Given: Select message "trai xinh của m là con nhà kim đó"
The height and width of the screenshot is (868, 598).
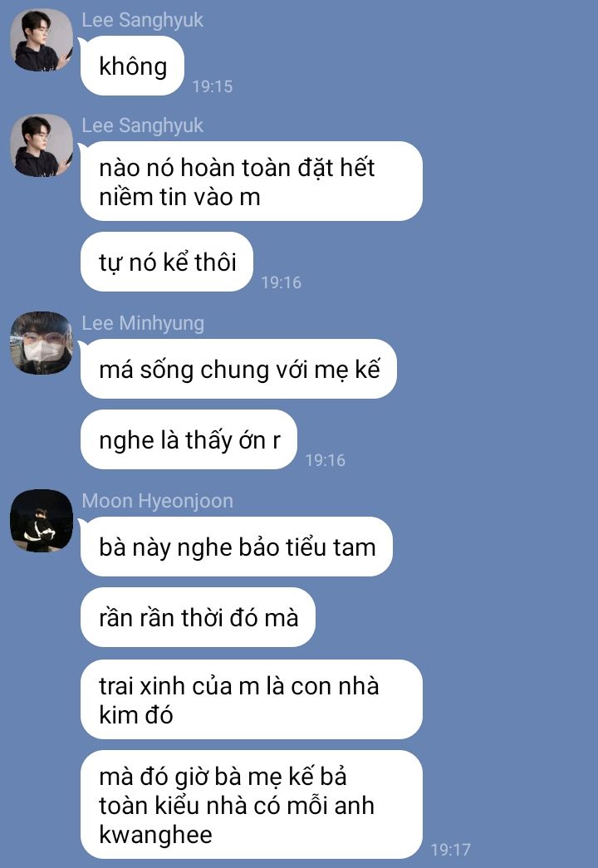Looking at the screenshot, I should 252,699.
